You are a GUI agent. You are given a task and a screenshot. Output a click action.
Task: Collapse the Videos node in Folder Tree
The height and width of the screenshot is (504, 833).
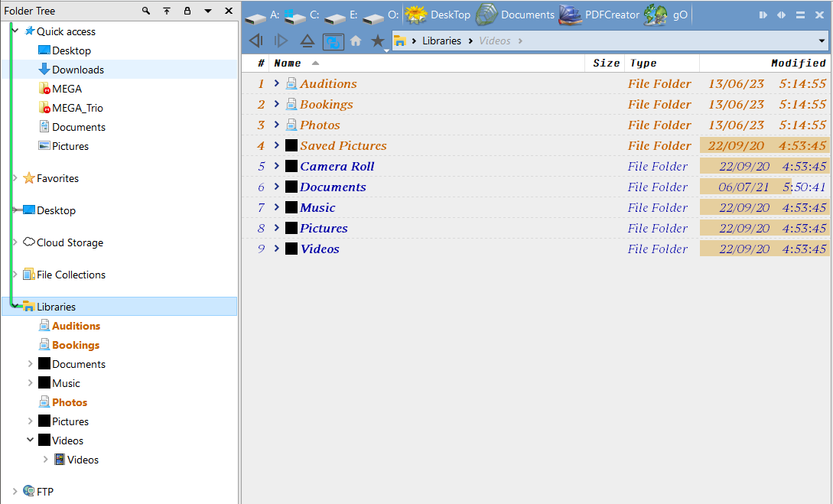(31, 441)
